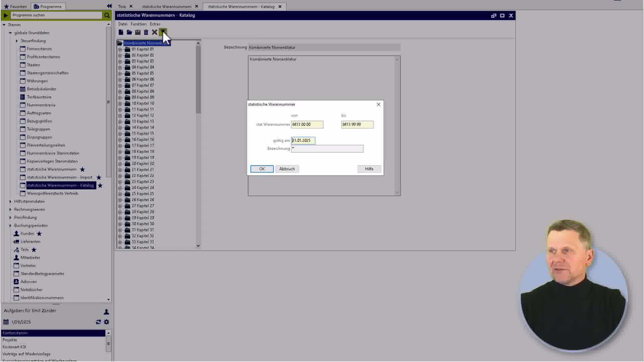Click the filter toolbar icon
The width and height of the screenshot is (644, 362).
tap(163, 32)
